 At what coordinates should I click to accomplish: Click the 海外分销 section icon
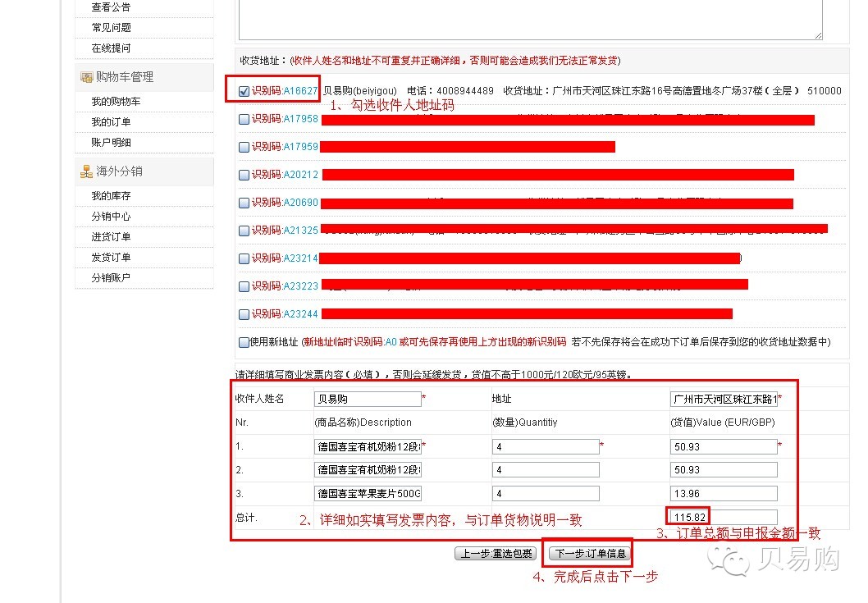pos(86,171)
